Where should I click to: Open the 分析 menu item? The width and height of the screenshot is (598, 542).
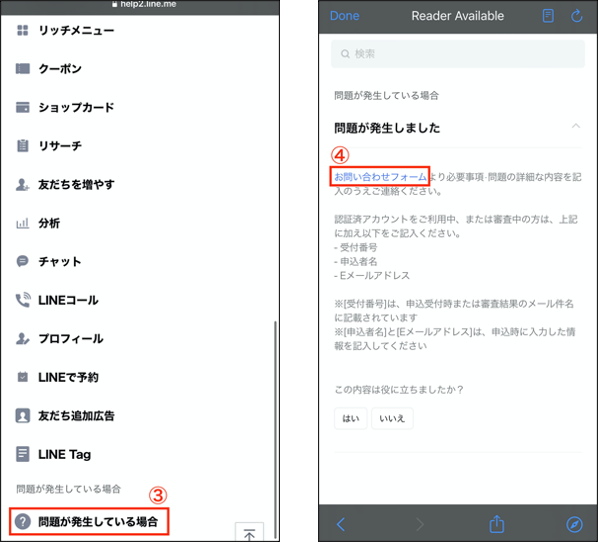pyautogui.click(x=49, y=223)
